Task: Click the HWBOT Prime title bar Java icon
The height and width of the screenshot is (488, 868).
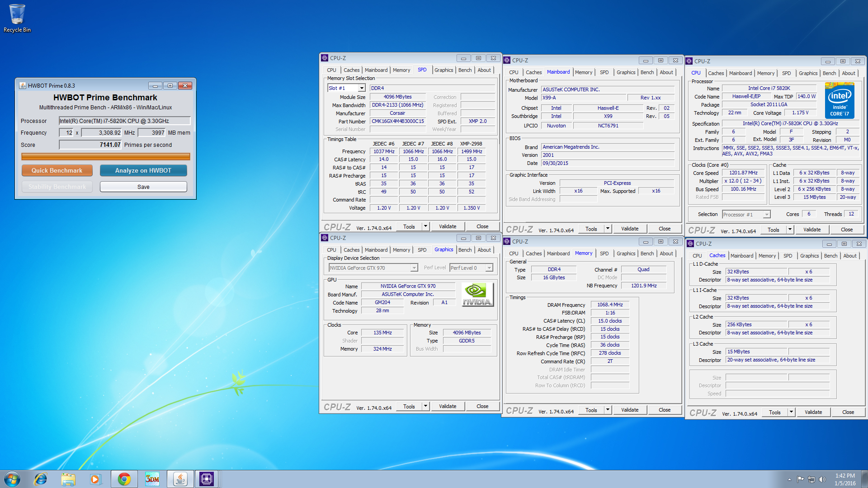Action: coord(23,85)
